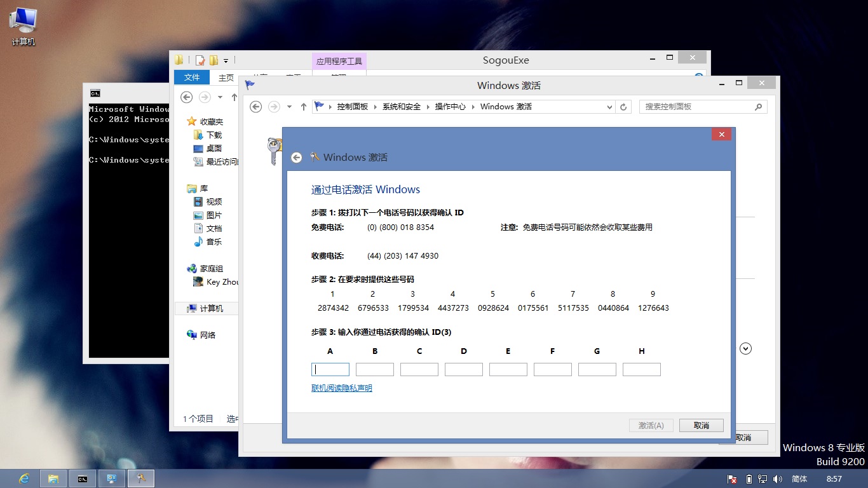Open Internet Explorer from the taskbar
The height and width of the screenshot is (488, 868).
(x=24, y=478)
